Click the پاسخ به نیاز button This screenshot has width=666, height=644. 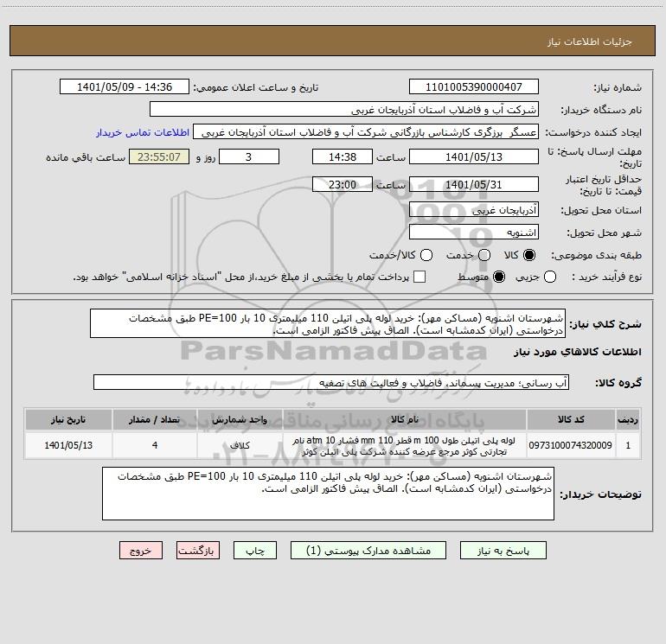point(503,551)
